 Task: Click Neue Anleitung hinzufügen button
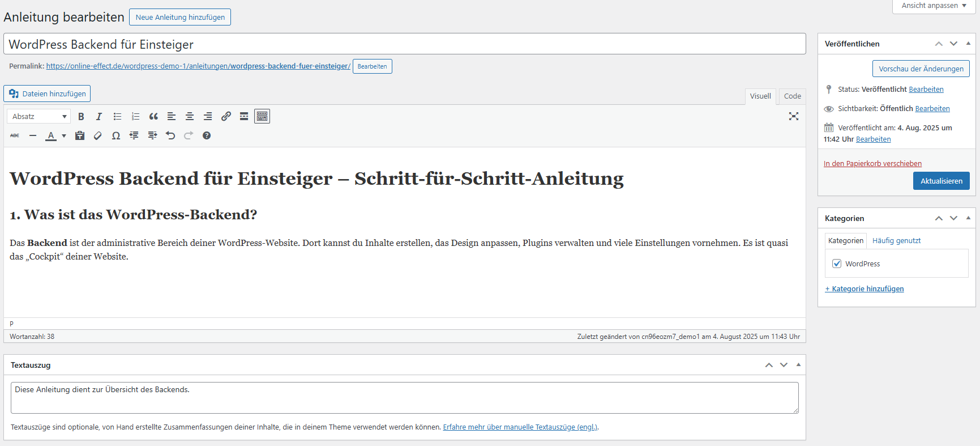180,17
